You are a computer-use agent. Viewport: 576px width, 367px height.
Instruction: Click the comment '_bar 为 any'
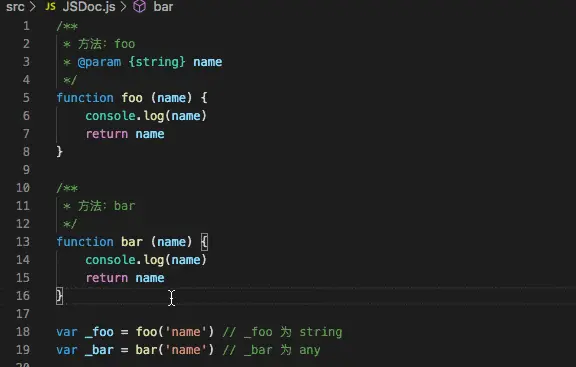point(282,350)
